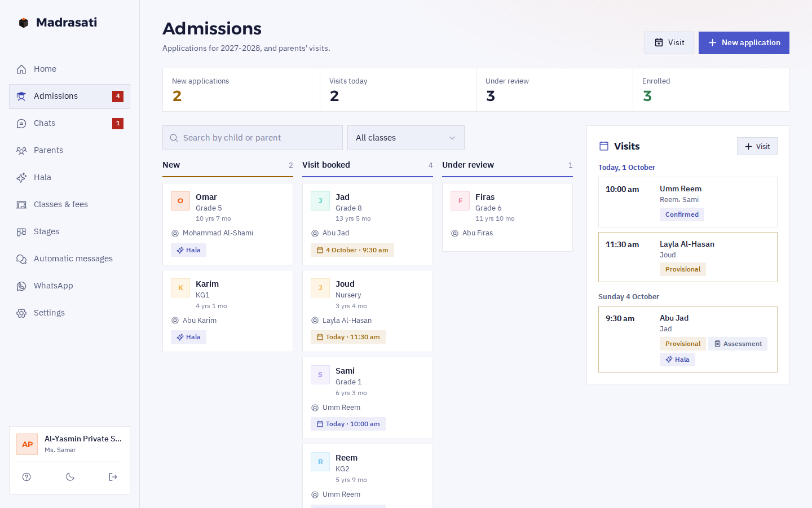Viewport: 812px width, 508px height.
Task: Click the Visits today stat card
Action: point(398,90)
